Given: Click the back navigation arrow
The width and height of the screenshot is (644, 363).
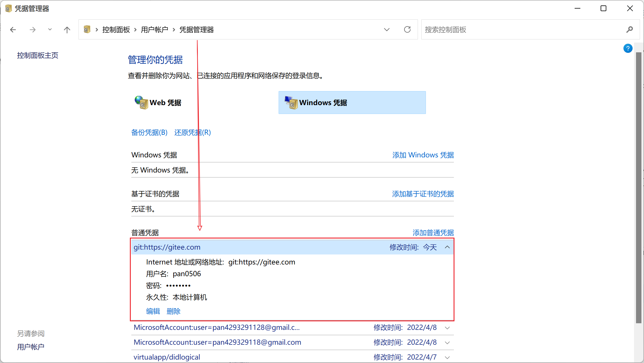Looking at the screenshot, I should coord(13,29).
